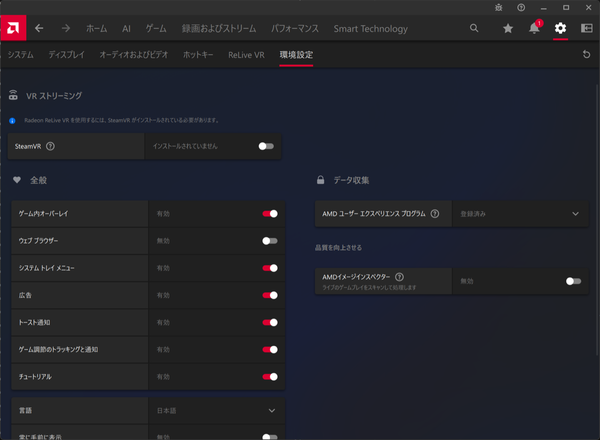Open the Smart Technology menu
The height and width of the screenshot is (440, 600).
(370, 29)
